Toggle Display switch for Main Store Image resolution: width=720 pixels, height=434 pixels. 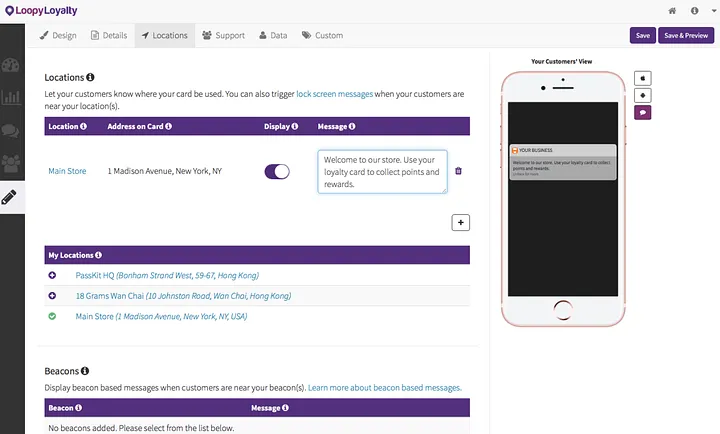(x=277, y=171)
